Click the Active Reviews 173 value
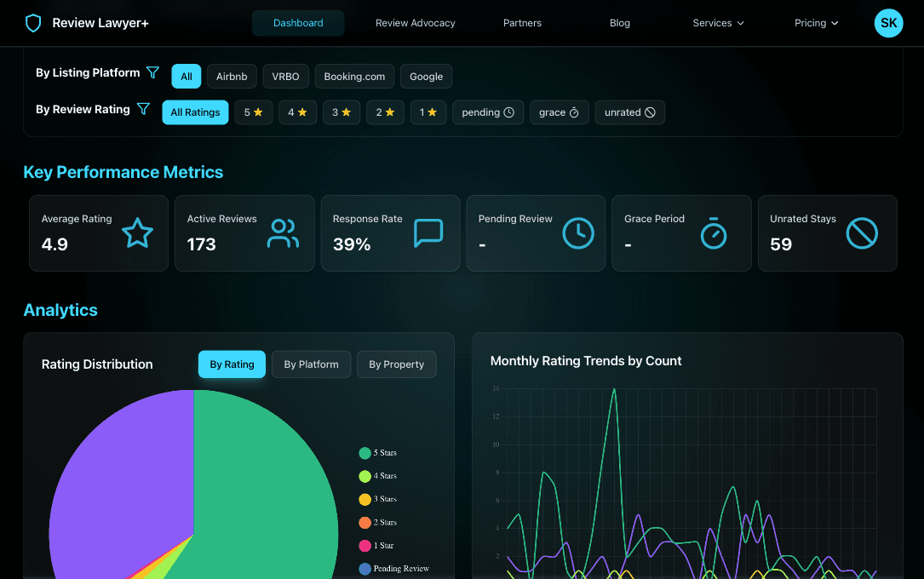The width and height of the screenshot is (924, 579). pyautogui.click(x=202, y=244)
